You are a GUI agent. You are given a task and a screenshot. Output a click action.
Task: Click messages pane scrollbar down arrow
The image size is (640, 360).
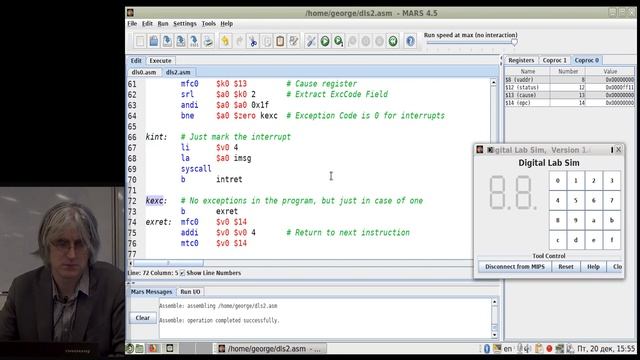495,335
